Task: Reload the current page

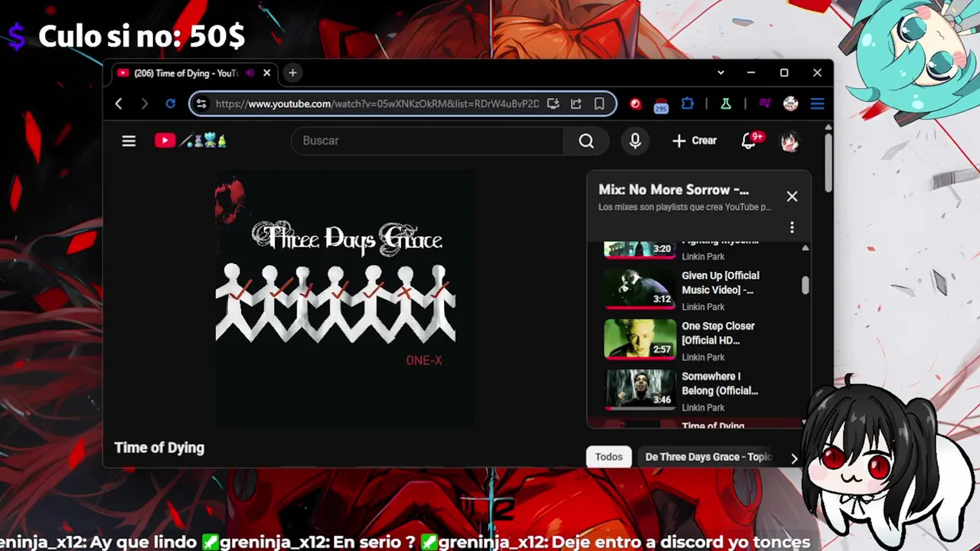Action: [170, 104]
